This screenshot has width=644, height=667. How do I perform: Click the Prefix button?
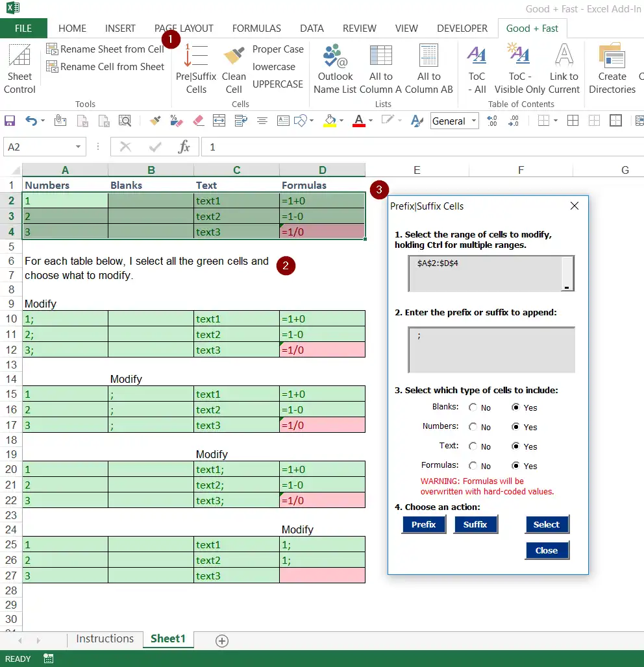423,524
